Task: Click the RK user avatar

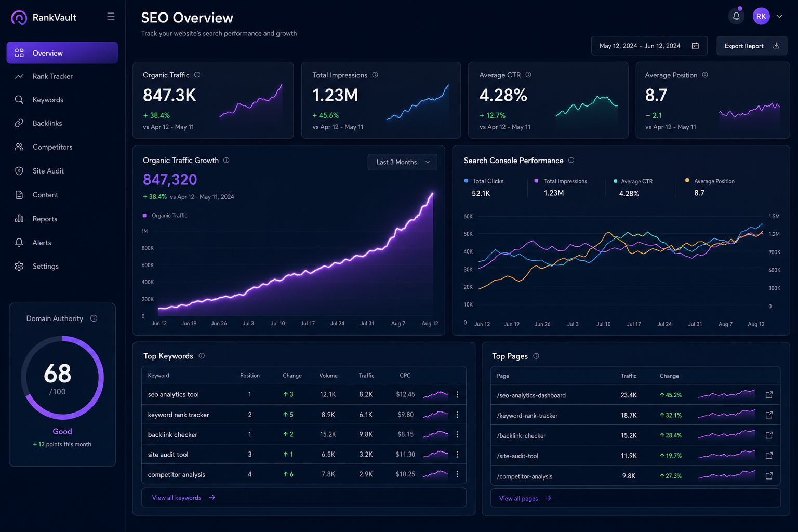Action: coord(761,16)
